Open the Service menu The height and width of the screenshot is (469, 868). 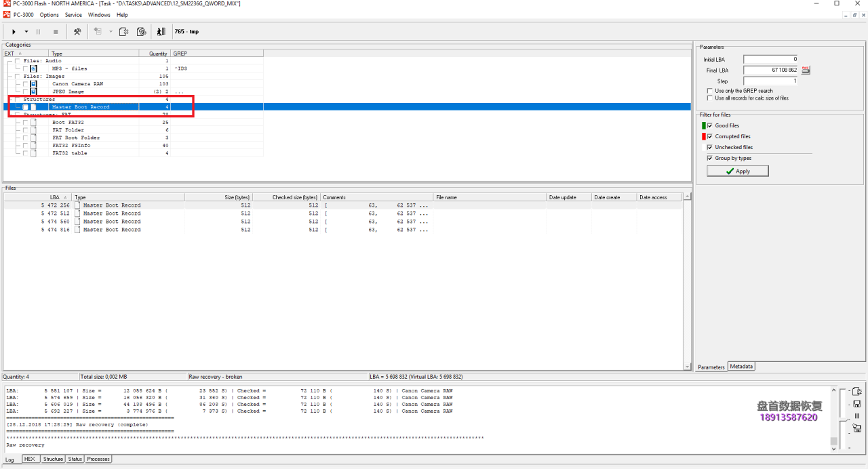pyautogui.click(x=73, y=15)
